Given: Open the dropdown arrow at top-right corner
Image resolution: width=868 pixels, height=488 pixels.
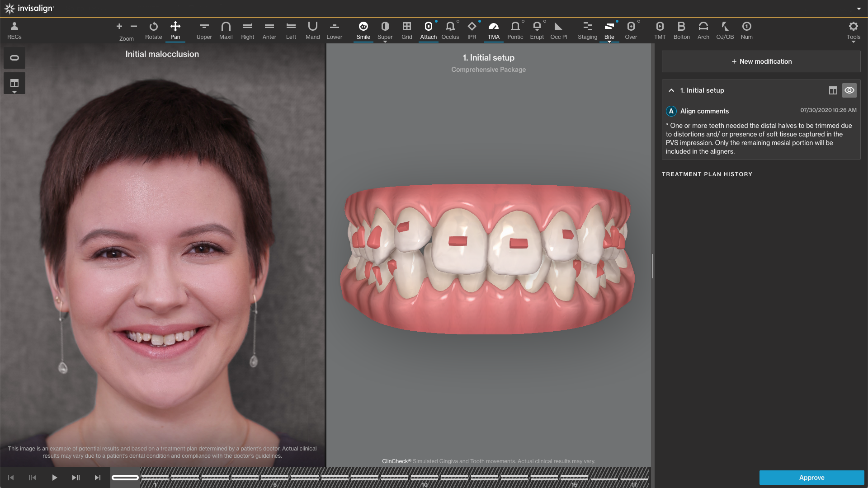Looking at the screenshot, I should [859, 9].
